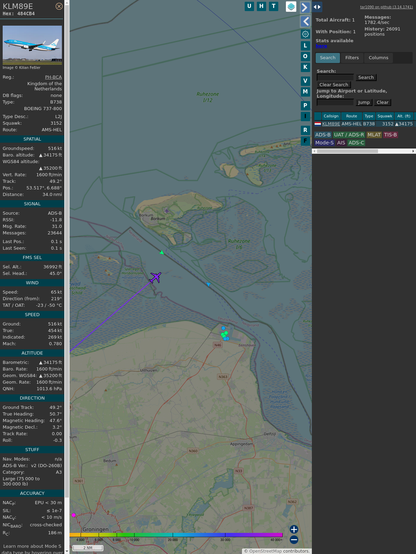Collapse sidebar with the left chevron

pos(305,21)
